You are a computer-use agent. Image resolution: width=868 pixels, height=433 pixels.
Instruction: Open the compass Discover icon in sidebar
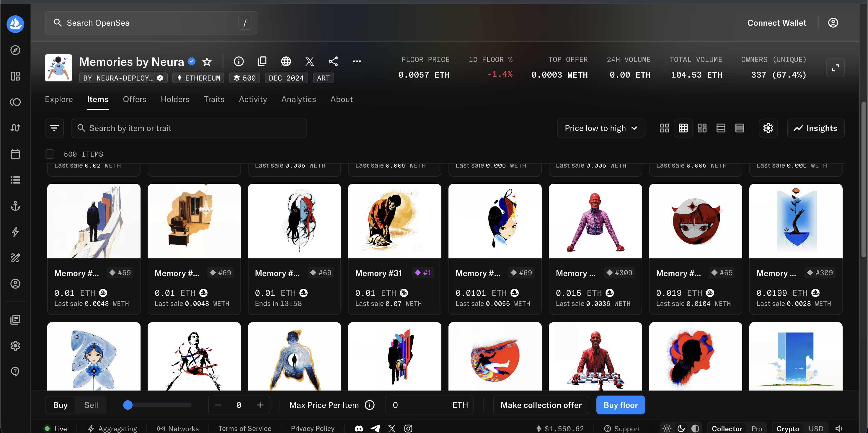pyautogui.click(x=15, y=50)
